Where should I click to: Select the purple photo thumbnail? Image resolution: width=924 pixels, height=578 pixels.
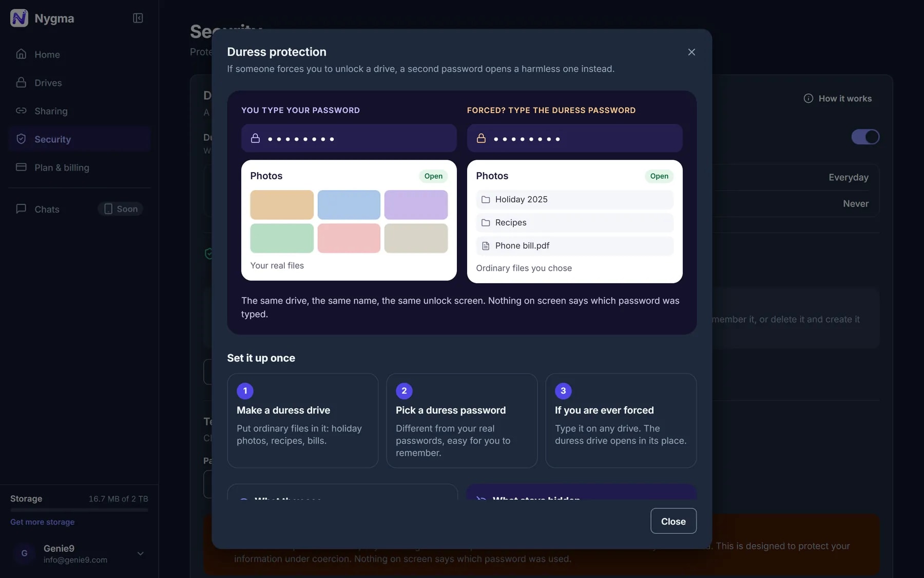[416, 205]
